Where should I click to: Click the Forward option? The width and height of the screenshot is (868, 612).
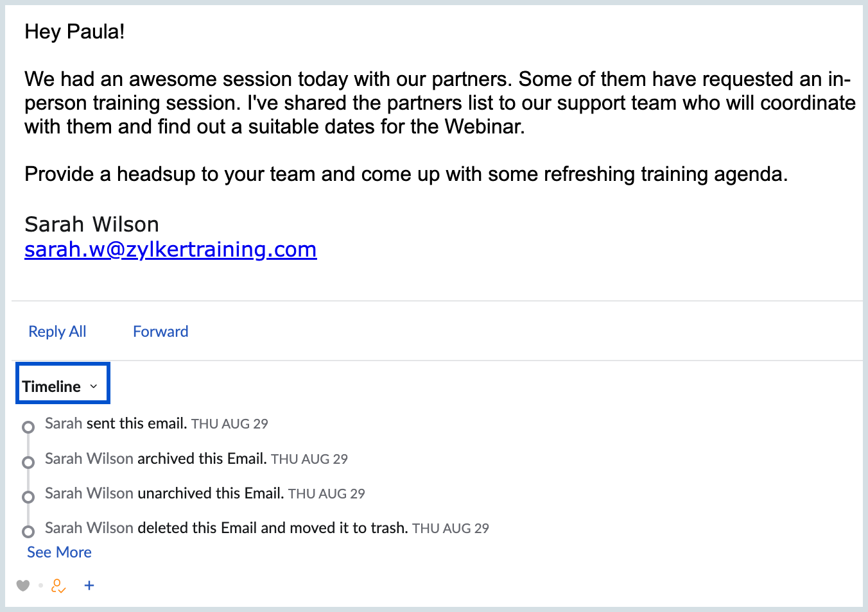(161, 332)
